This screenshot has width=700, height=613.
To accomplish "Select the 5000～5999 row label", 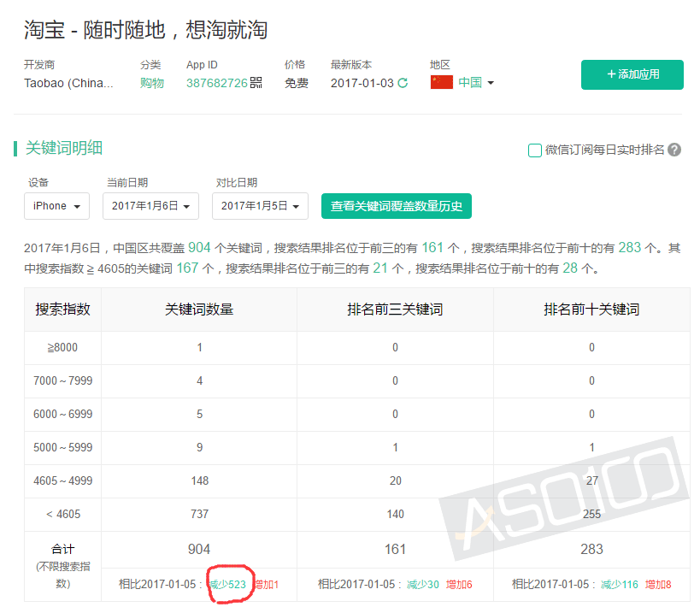I will tap(63, 447).
